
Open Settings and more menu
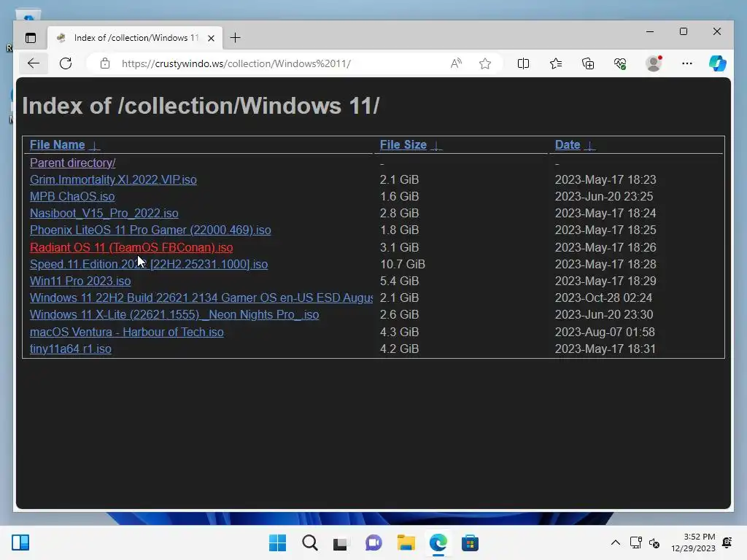click(686, 63)
